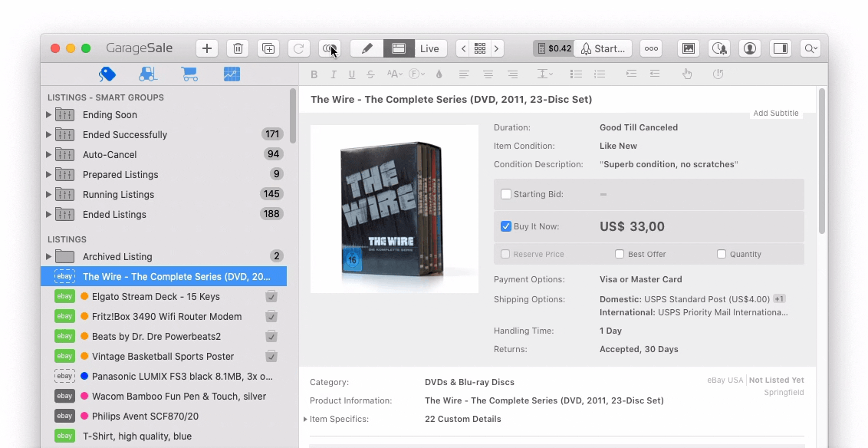868x448 pixels.
Task: Click the eBay account profile icon
Action: (749, 48)
